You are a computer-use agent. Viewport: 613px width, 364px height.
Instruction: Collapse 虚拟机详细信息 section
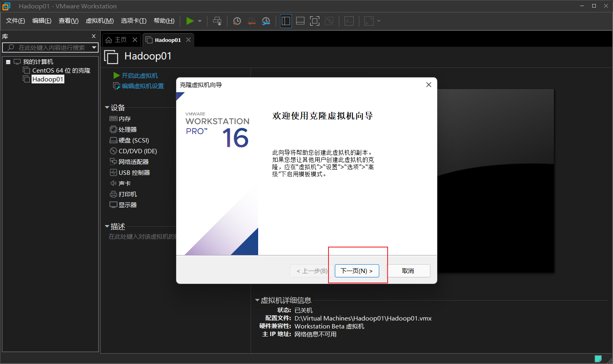[257, 301]
